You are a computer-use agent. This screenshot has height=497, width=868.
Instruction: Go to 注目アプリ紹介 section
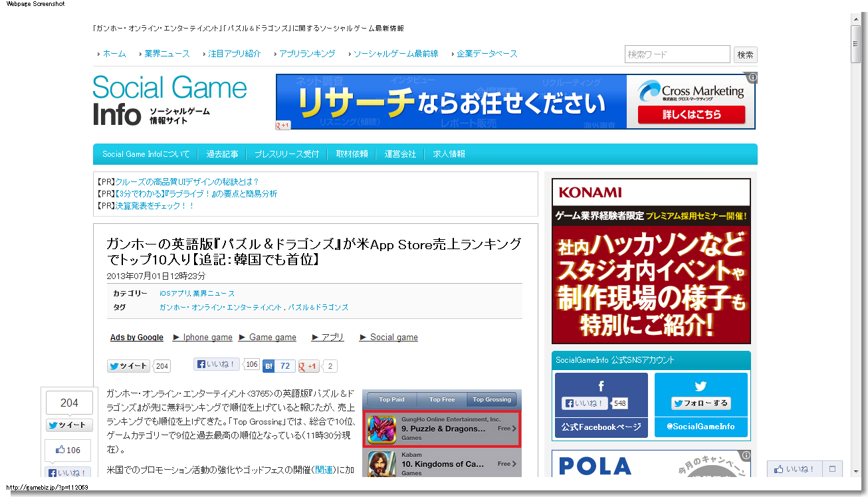234,54
